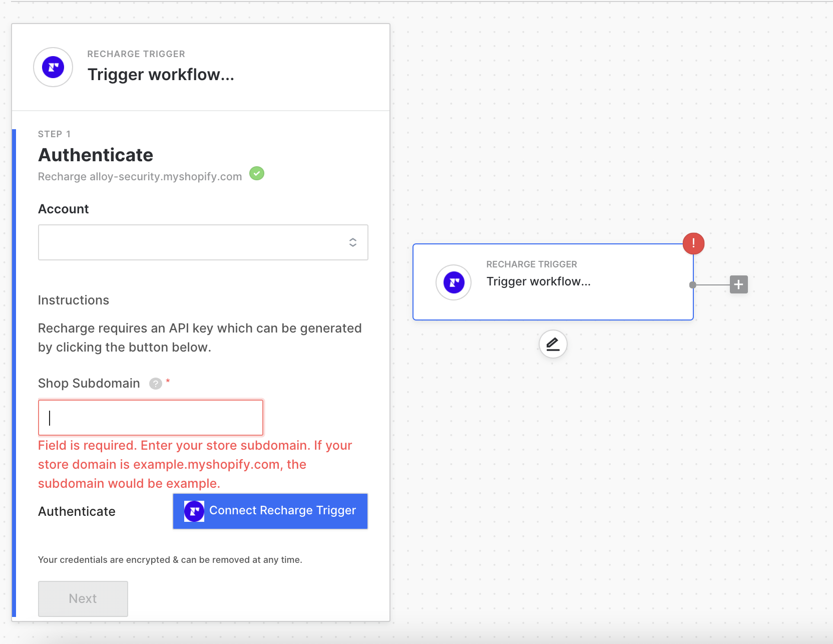Add a new step with plus icon
The width and height of the screenshot is (833, 644).
click(738, 284)
